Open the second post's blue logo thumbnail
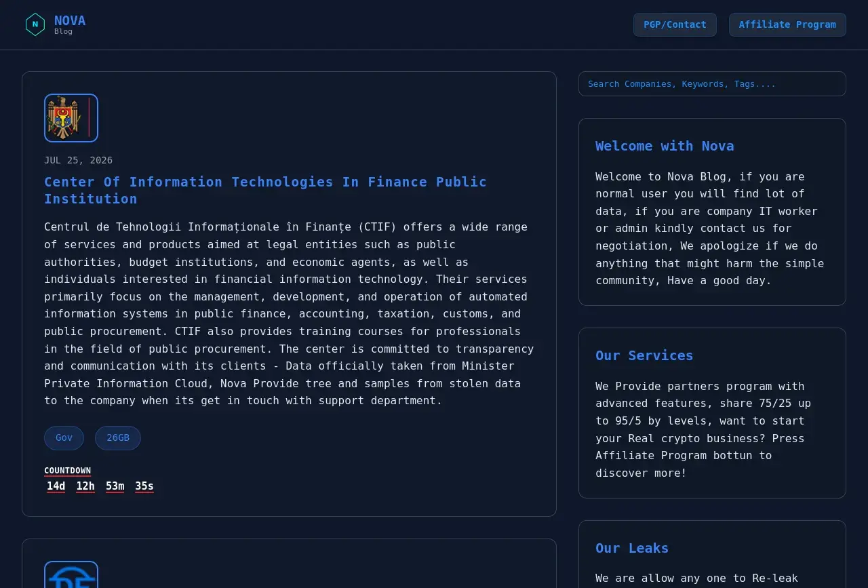 click(71, 574)
